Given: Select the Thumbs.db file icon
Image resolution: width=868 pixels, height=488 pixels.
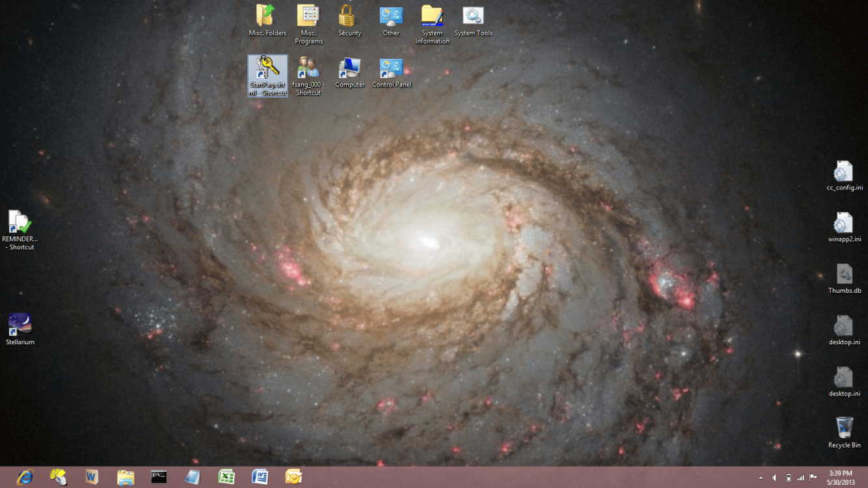Looking at the screenshot, I should coord(844,274).
